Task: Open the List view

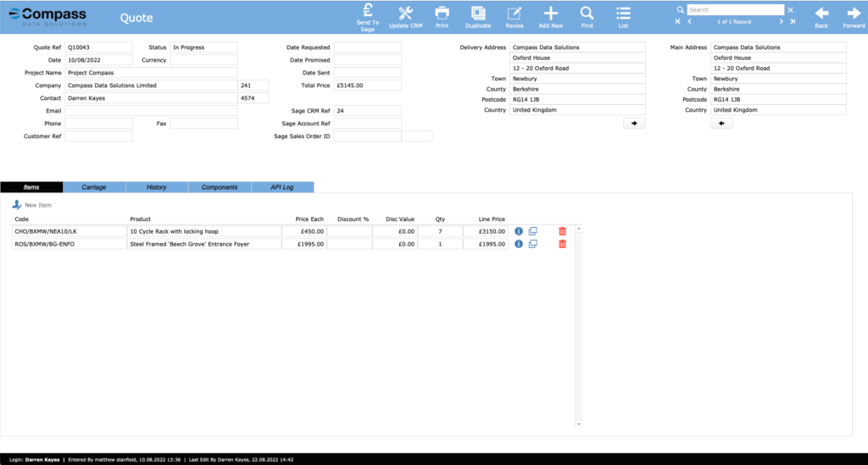Action: pos(623,15)
